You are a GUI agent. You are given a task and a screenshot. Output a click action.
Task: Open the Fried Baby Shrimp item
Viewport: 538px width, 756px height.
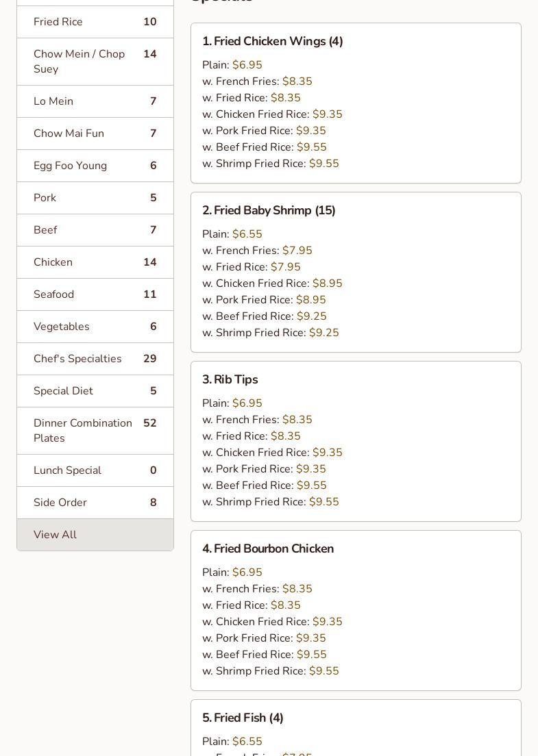(269, 211)
